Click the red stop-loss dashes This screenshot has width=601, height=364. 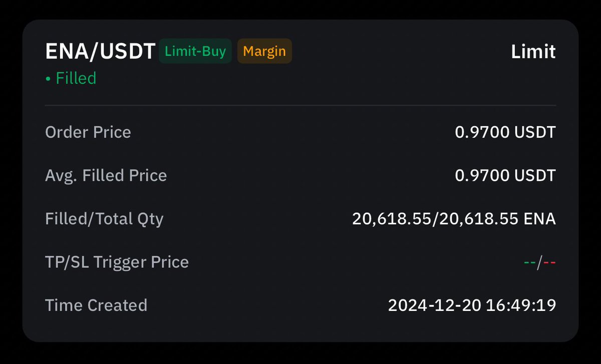tap(549, 262)
